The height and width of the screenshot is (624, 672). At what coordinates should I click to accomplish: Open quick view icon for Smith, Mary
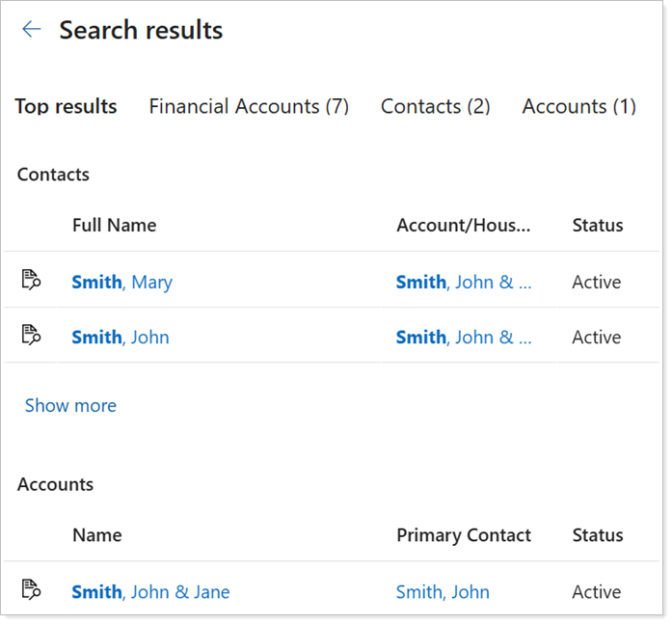(x=32, y=282)
